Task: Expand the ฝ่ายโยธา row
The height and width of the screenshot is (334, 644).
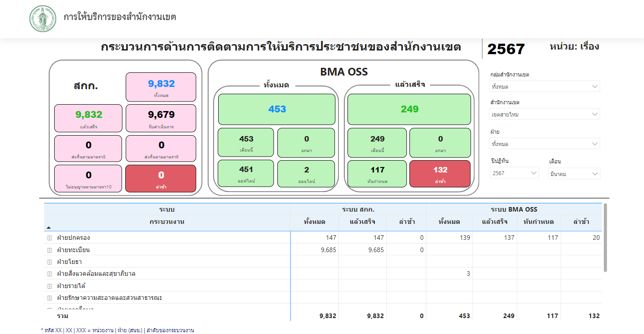Action: 50,262
